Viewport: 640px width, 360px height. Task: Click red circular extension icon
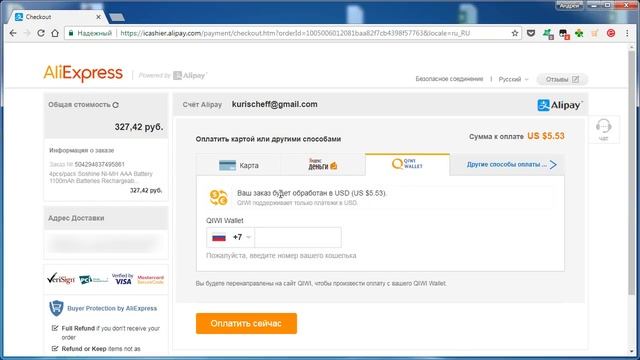coord(611,33)
